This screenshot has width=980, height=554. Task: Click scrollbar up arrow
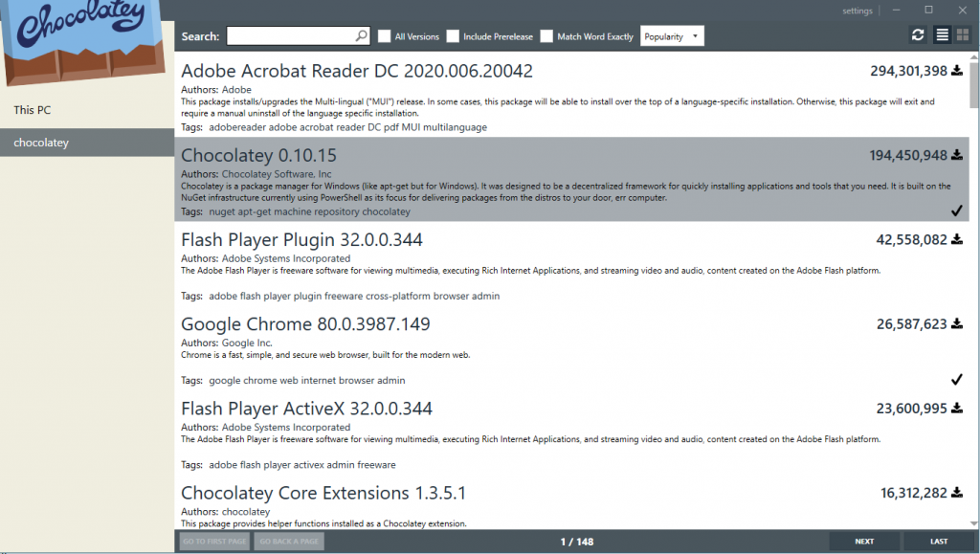(973, 57)
